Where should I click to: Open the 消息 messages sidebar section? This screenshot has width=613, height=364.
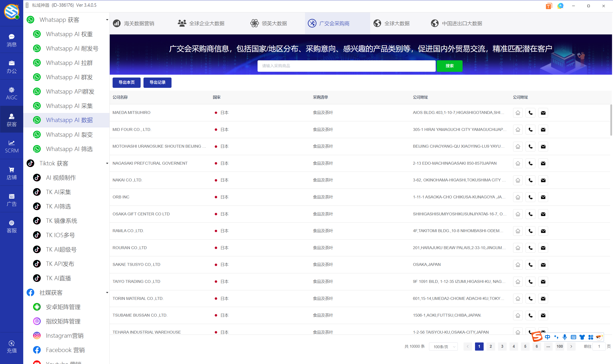tap(11, 40)
